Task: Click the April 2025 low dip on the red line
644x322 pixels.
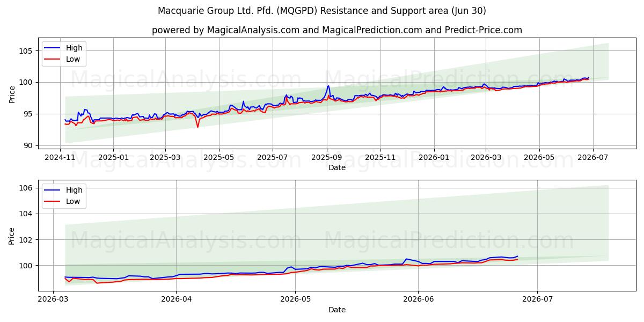Action: (x=197, y=127)
